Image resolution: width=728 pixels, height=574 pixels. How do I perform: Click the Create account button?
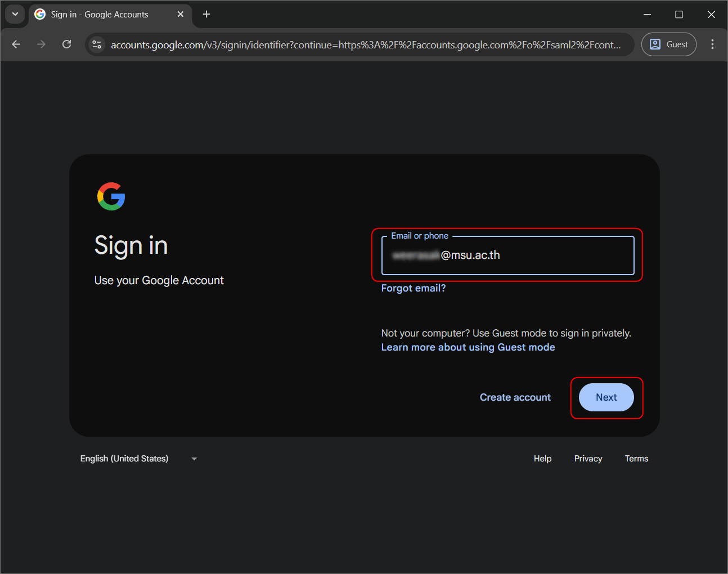coord(515,397)
